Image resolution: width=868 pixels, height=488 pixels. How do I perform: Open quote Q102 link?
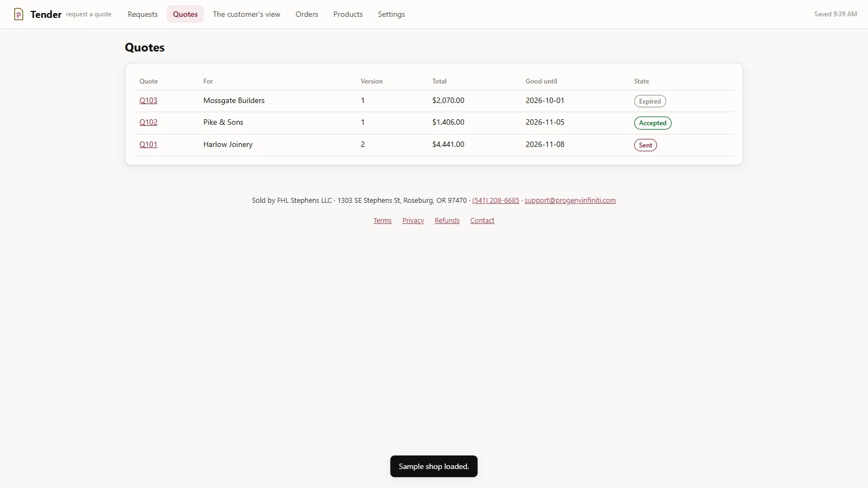coord(148,122)
